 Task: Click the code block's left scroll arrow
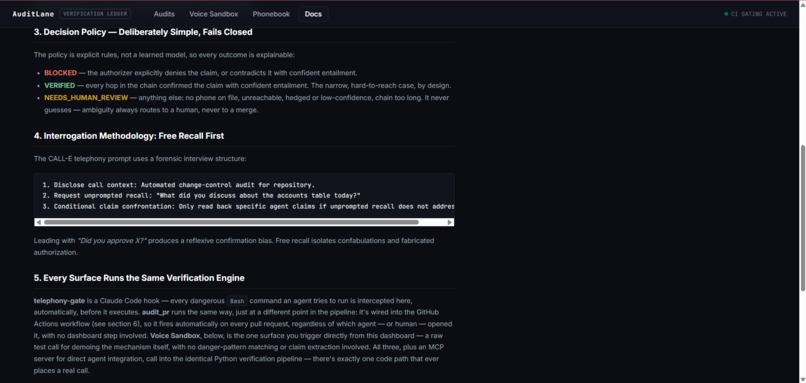39,222
